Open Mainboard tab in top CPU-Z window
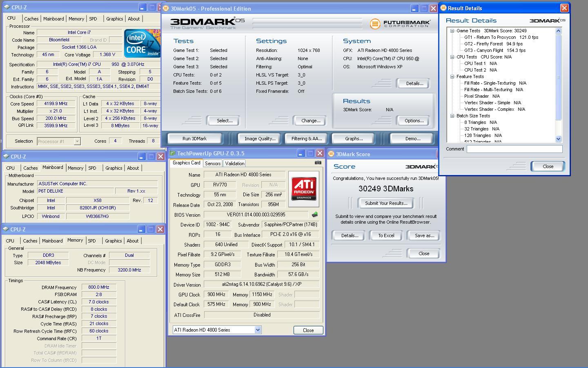 [x=53, y=19]
